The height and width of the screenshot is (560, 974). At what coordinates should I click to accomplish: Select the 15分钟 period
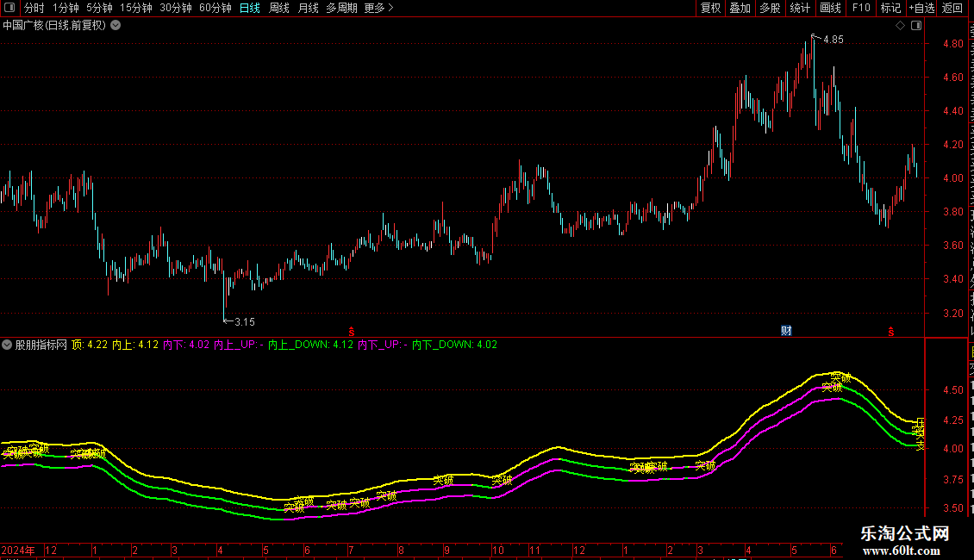click(x=135, y=8)
